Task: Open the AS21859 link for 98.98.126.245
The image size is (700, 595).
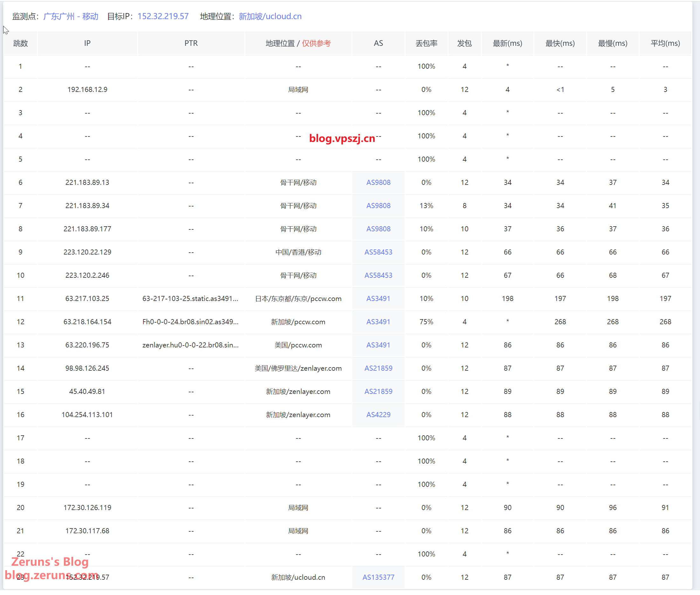Action: click(378, 368)
